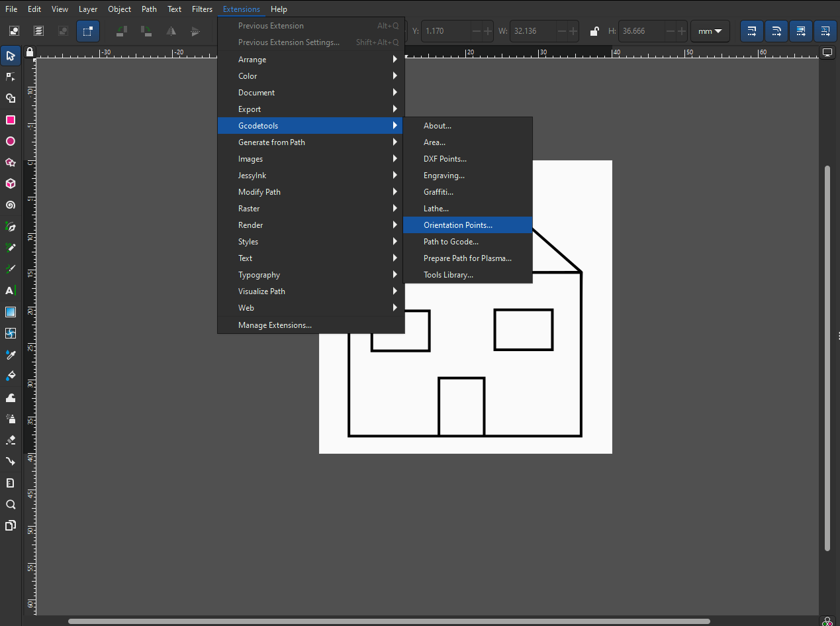Toggle move gradients with objects
This screenshot has width=840, height=626.
[x=801, y=31]
